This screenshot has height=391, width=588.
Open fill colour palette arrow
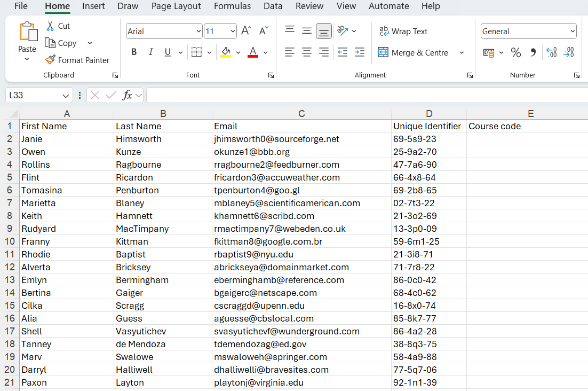pyautogui.click(x=238, y=52)
